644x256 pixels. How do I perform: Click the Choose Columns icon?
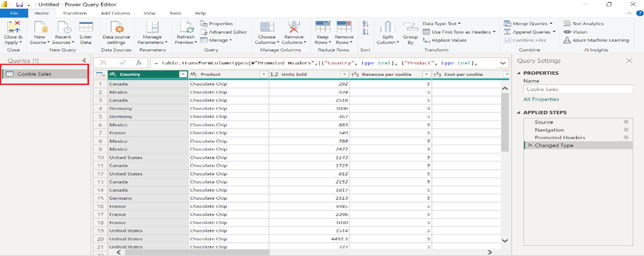coord(267,27)
